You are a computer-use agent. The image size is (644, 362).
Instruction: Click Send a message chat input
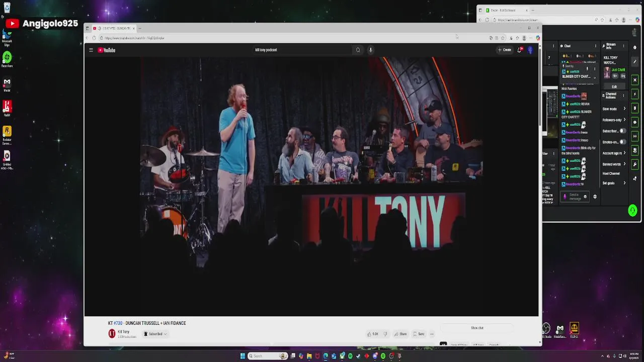(x=574, y=197)
